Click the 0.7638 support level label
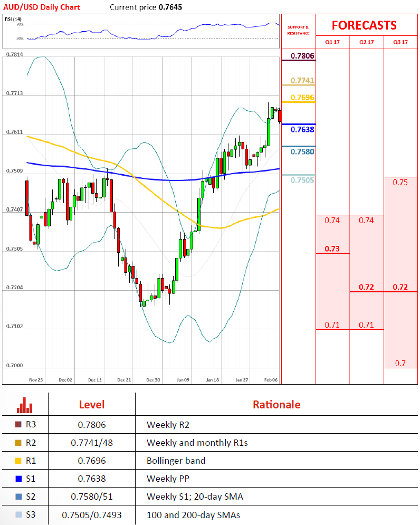Viewport: 420px width, 525px height. tap(302, 130)
